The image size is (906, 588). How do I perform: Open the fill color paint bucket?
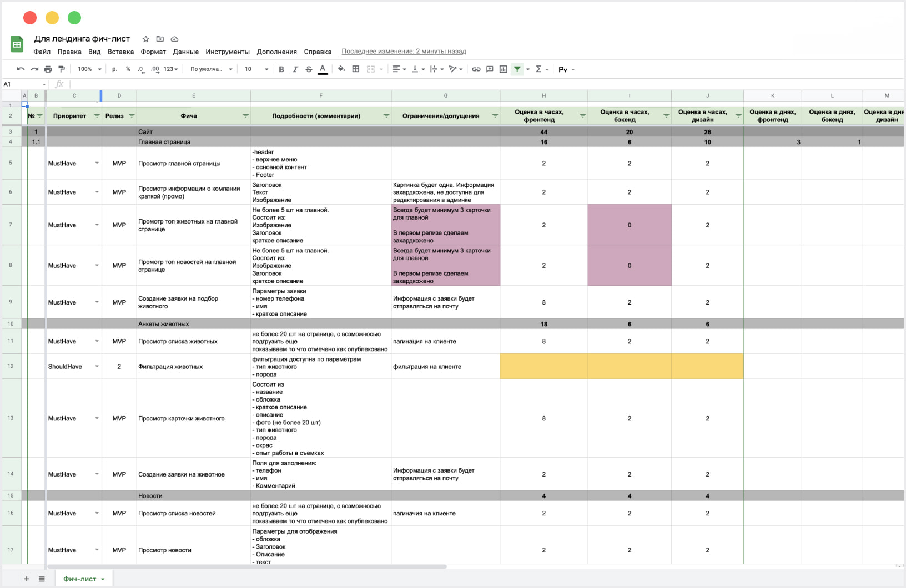341,69
